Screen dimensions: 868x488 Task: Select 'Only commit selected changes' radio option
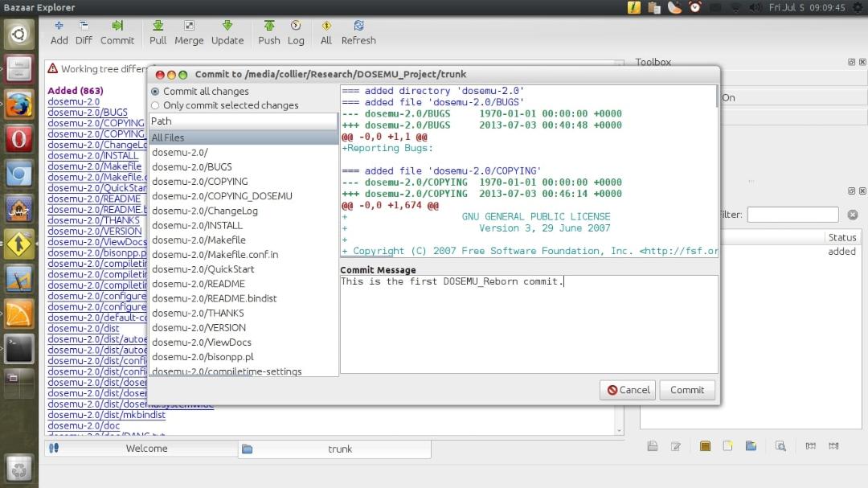(x=225, y=105)
